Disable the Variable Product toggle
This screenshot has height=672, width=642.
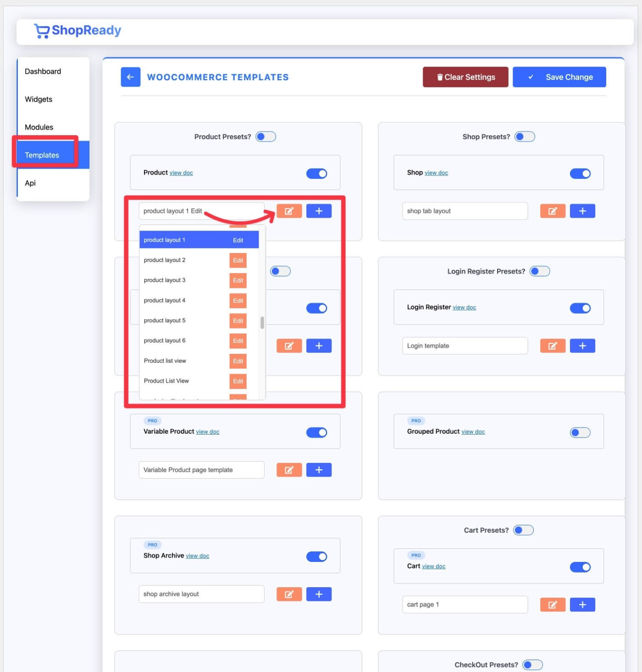pyautogui.click(x=316, y=433)
